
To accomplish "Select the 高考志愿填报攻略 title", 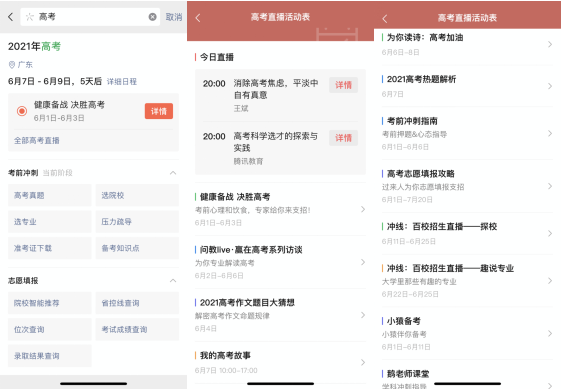I will coord(421,174).
